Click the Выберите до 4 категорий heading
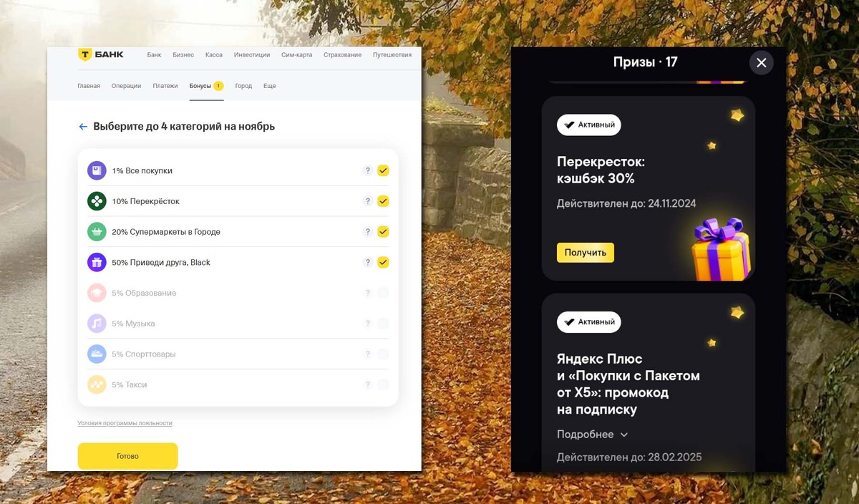859x504 pixels. 184,127
